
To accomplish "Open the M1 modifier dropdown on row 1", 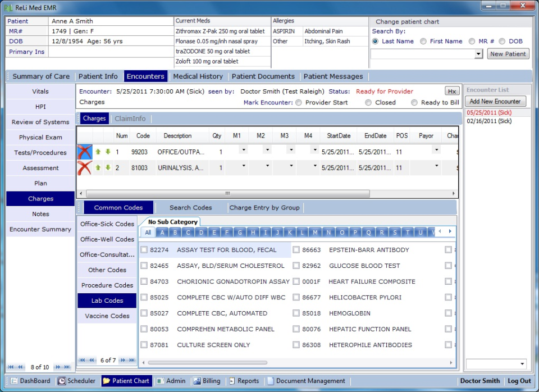I will tap(244, 149).
